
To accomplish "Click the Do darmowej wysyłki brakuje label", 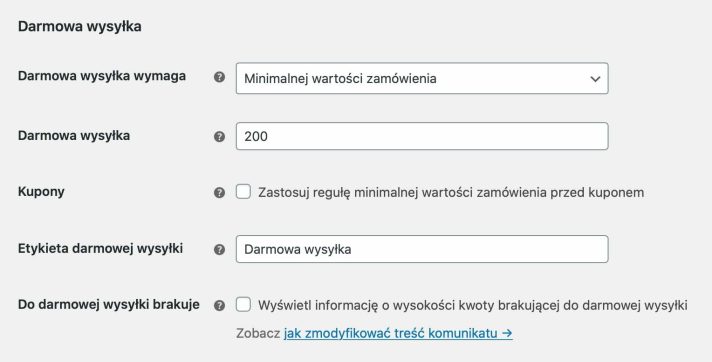I will (x=109, y=304).
